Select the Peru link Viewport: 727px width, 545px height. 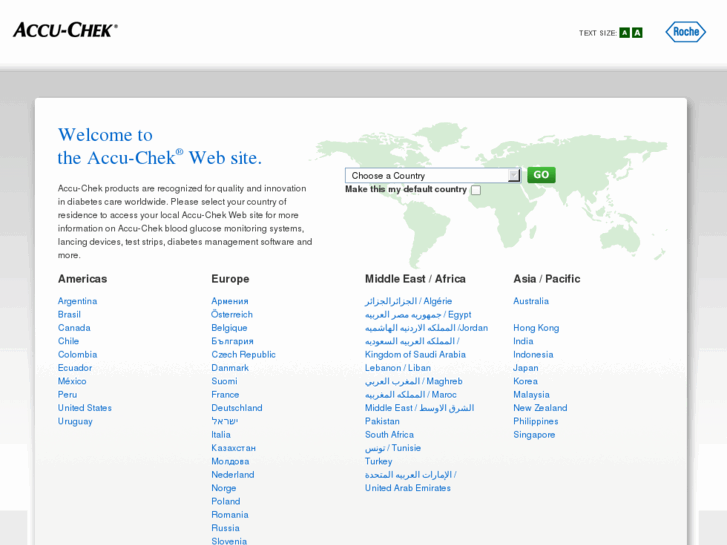point(67,395)
